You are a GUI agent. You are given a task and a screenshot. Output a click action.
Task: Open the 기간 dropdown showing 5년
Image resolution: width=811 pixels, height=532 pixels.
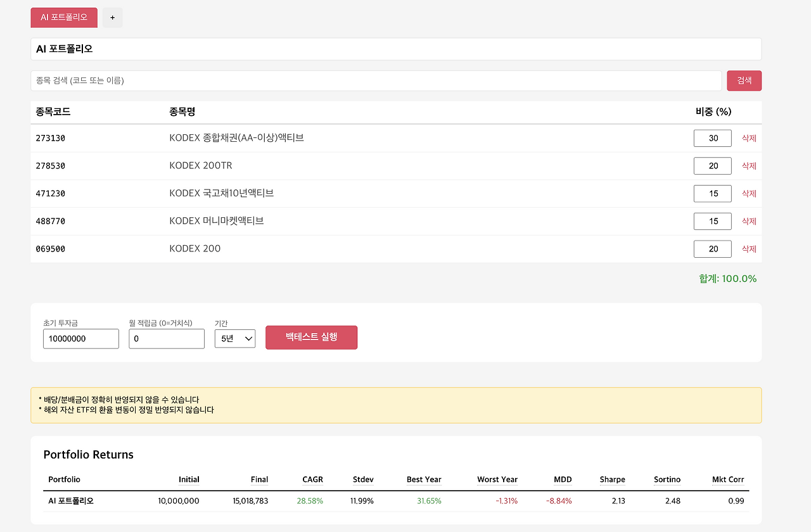pos(235,339)
